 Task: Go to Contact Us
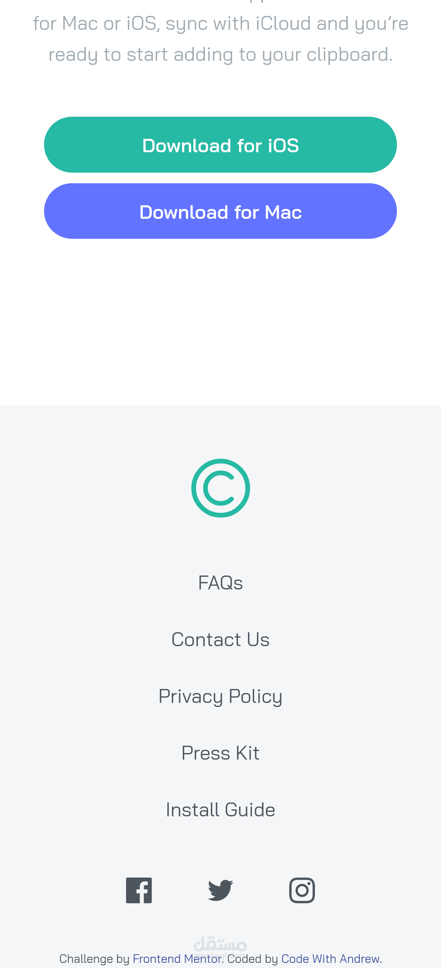(x=220, y=640)
